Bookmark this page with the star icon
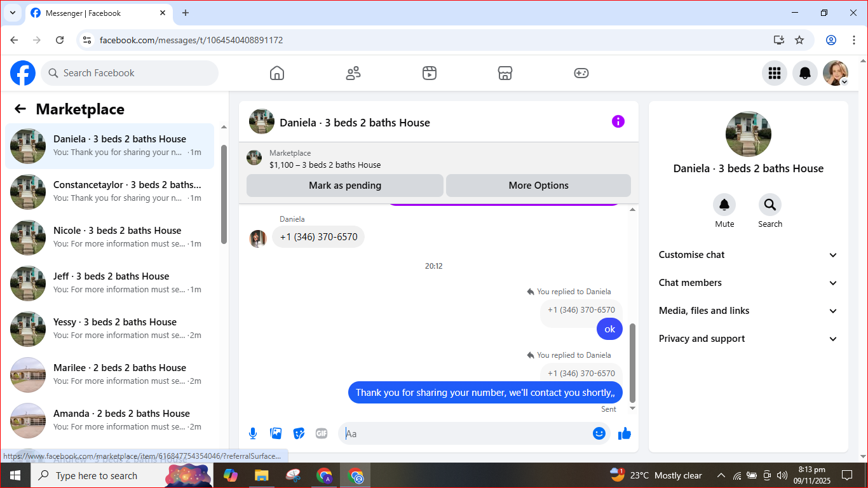 coord(799,40)
